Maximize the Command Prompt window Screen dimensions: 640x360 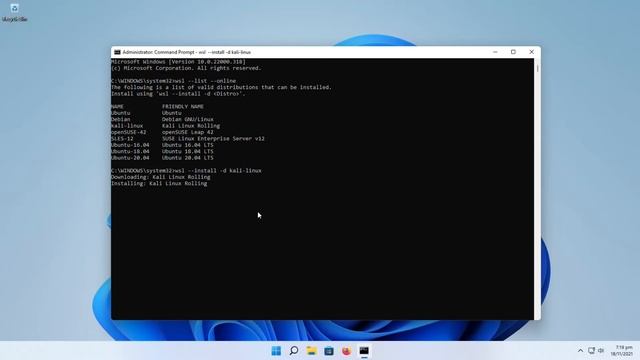(x=513, y=52)
